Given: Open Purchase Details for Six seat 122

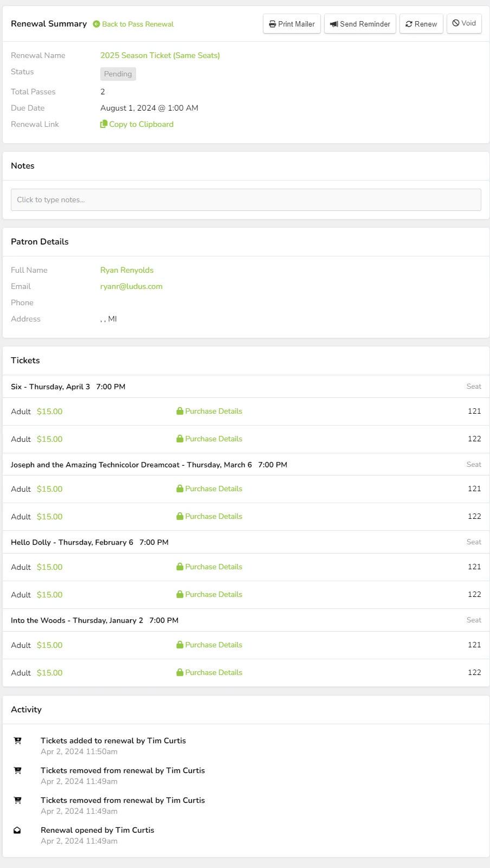Looking at the screenshot, I should click(214, 439).
